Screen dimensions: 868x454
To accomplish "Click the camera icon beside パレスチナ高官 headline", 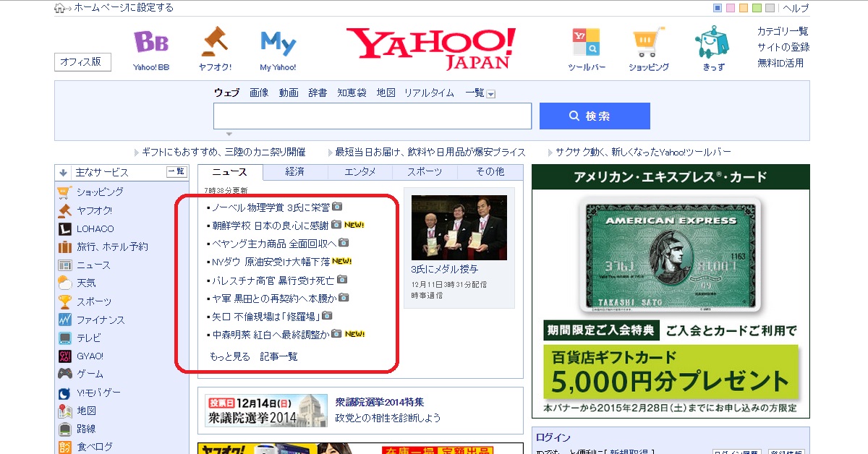I will (342, 279).
